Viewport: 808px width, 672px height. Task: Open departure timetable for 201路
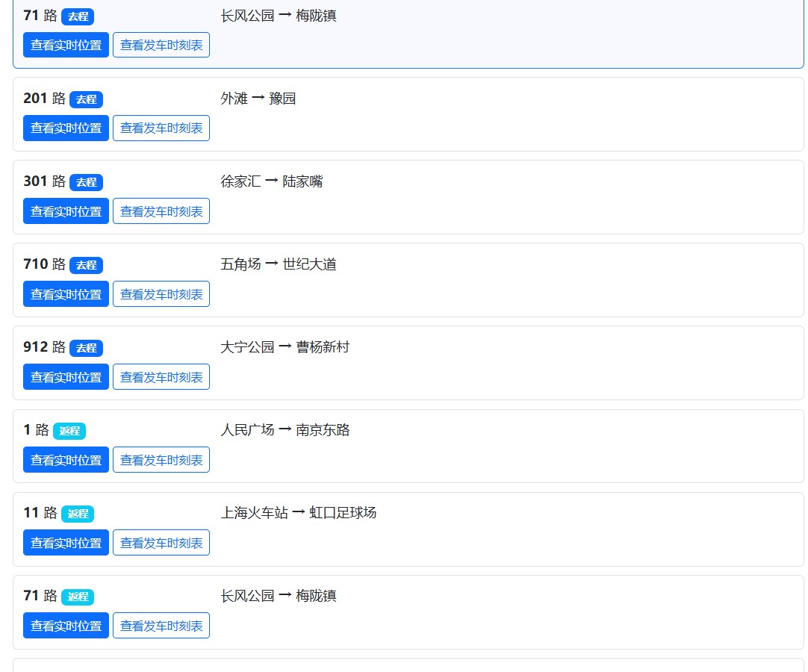tap(161, 128)
